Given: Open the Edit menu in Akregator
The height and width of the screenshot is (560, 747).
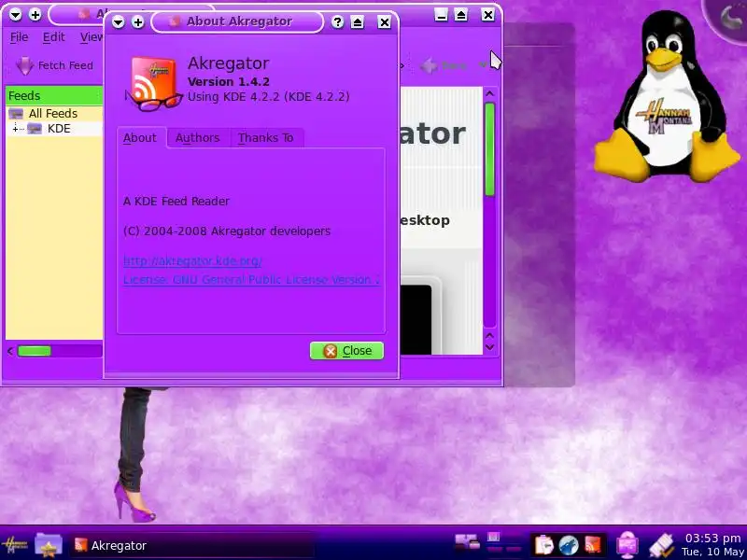Looking at the screenshot, I should click(x=53, y=37).
